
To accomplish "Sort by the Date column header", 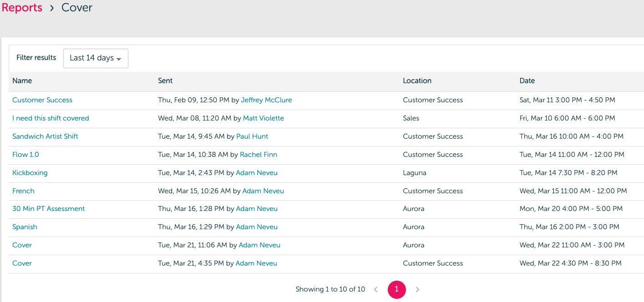I will coord(527,81).
